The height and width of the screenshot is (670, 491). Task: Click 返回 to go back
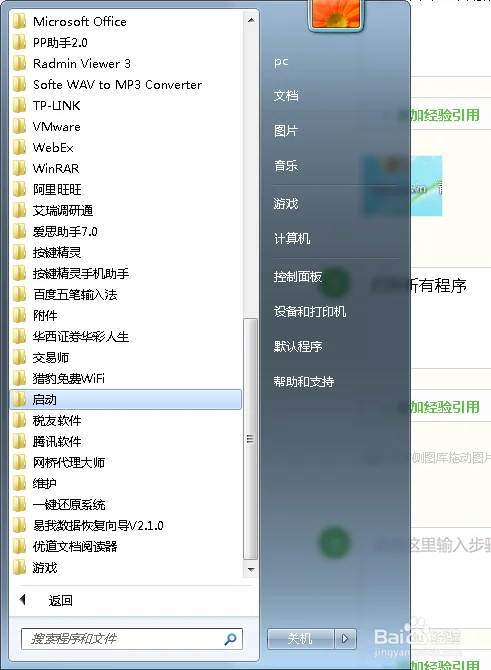click(x=60, y=600)
